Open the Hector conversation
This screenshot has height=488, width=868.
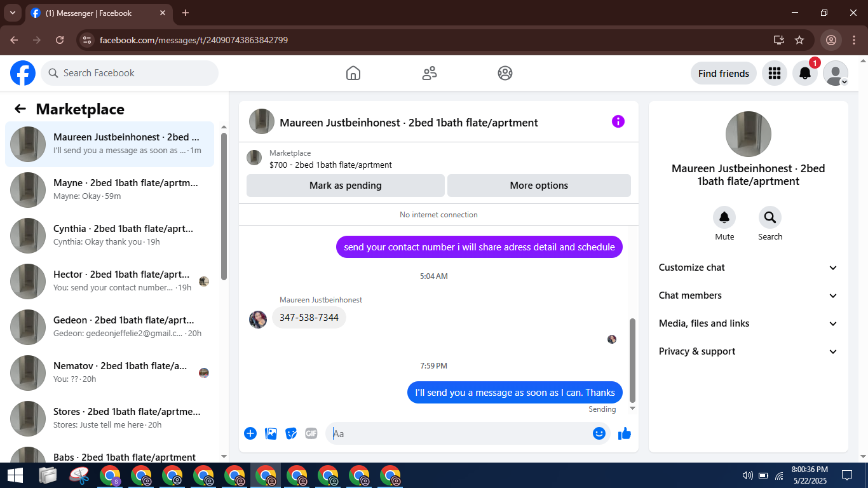tap(109, 281)
